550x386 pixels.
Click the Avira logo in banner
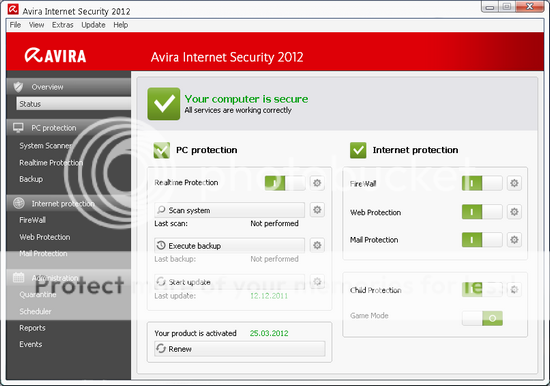tap(55, 55)
